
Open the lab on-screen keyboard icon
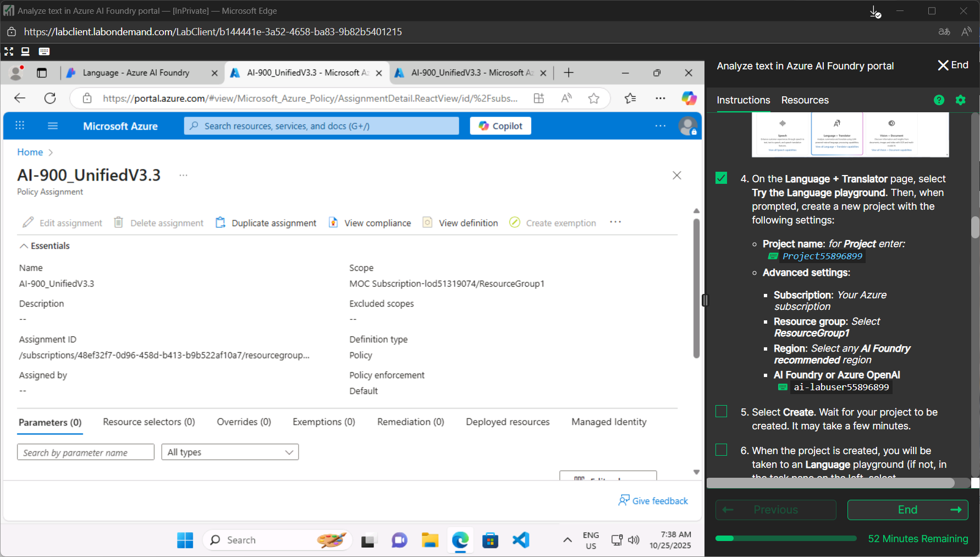[45, 52]
